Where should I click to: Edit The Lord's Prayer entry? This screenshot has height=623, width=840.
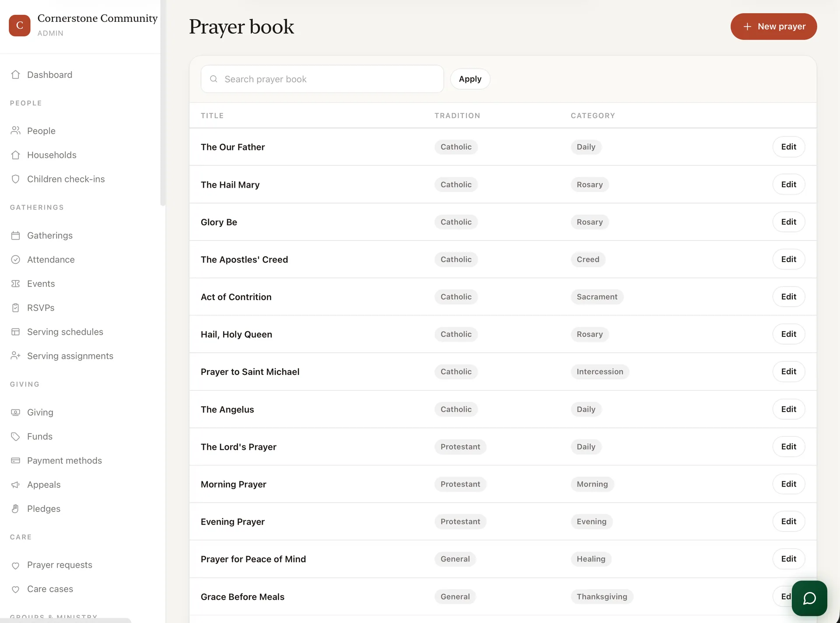(788, 446)
